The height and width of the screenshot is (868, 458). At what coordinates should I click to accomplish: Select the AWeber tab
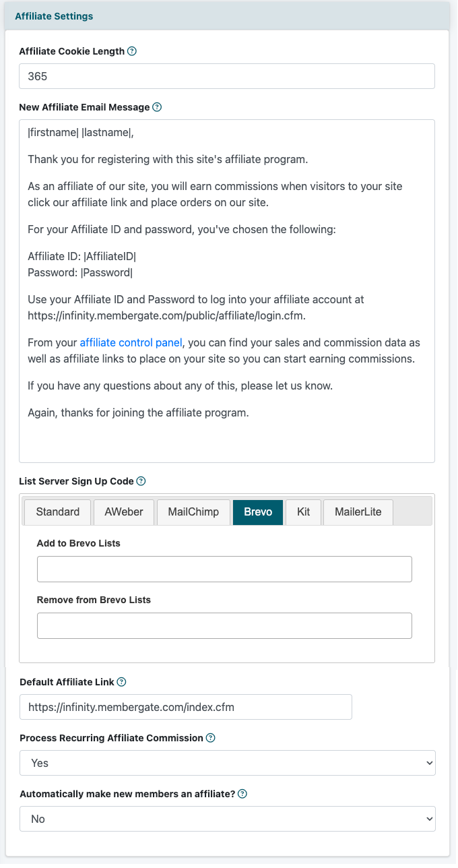(124, 512)
